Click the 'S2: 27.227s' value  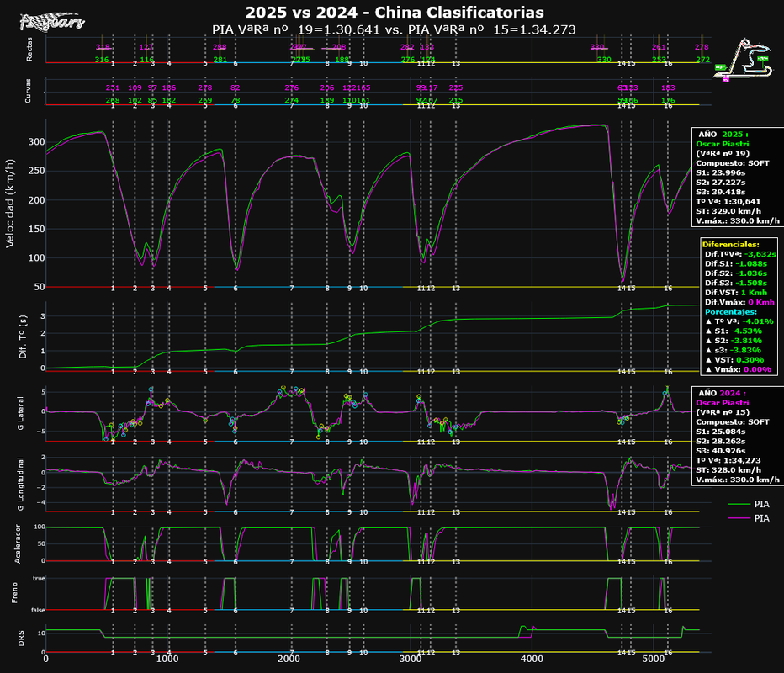[x=721, y=183]
